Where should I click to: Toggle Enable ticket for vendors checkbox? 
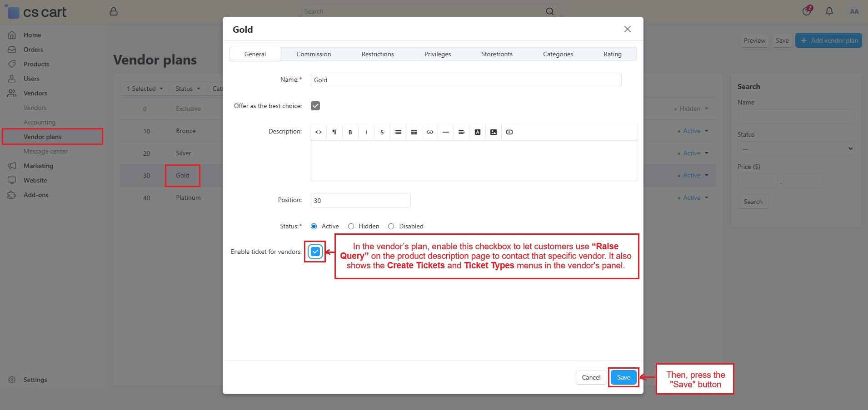315,252
